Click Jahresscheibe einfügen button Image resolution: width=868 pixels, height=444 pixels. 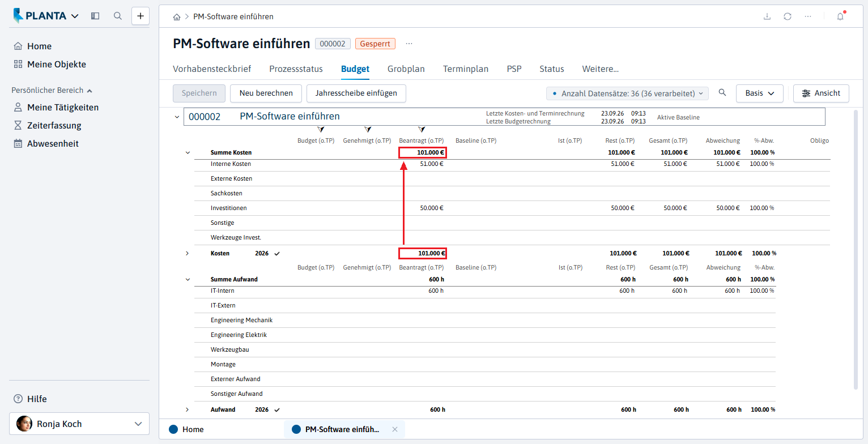coord(356,93)
